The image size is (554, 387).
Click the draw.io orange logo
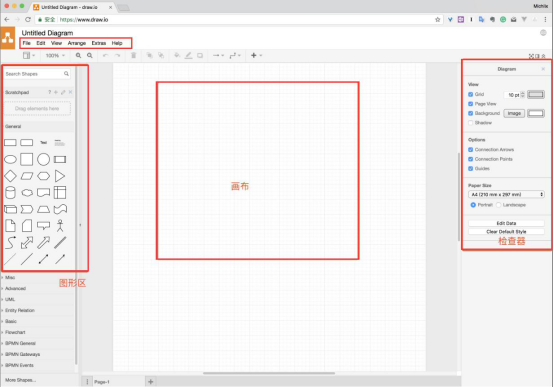coord(8,38)
